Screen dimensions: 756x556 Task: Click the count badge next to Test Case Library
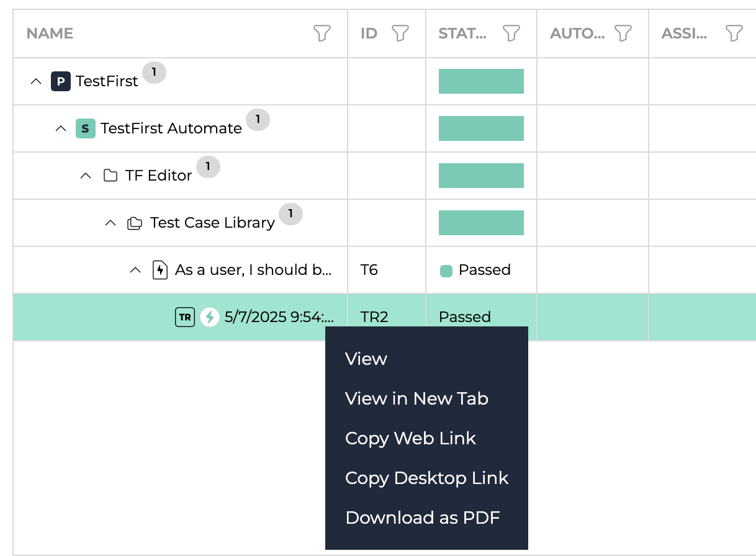(x=290, y=214)
